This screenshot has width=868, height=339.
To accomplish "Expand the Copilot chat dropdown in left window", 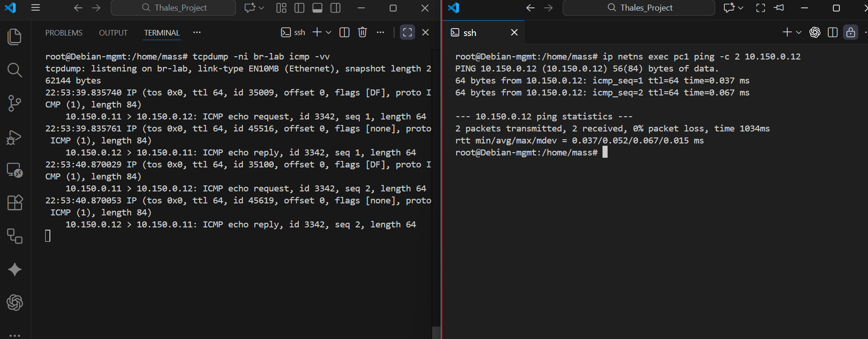I will click(261, 8).
